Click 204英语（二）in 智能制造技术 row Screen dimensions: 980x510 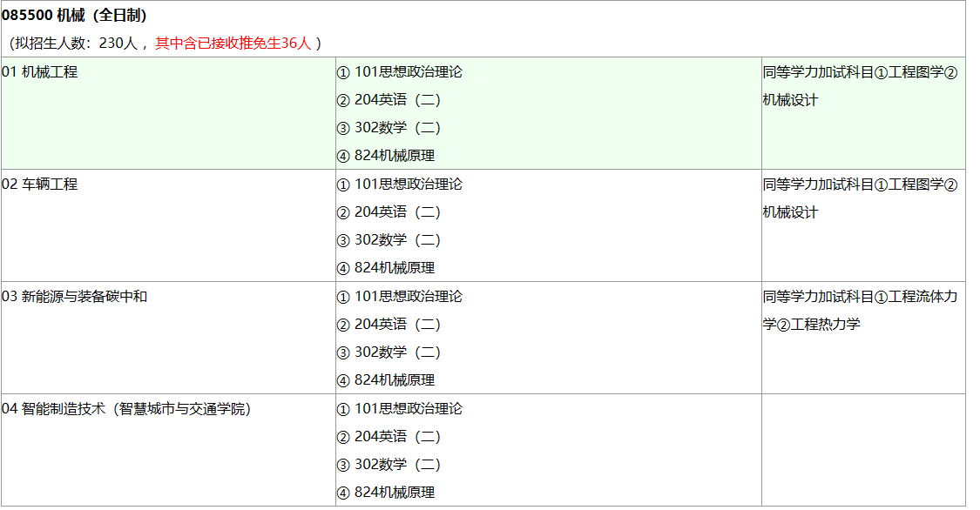click(x=389, y=437)
